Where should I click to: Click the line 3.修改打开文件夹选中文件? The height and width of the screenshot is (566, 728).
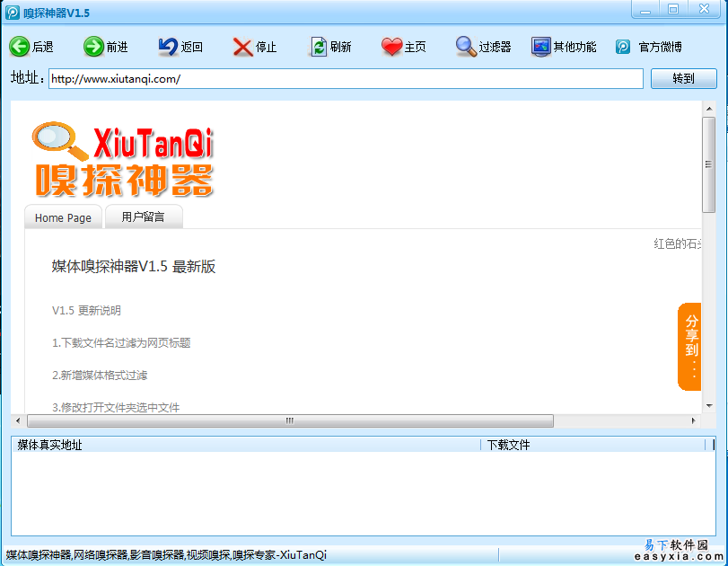pyautogui.click(x=116, y=408)
